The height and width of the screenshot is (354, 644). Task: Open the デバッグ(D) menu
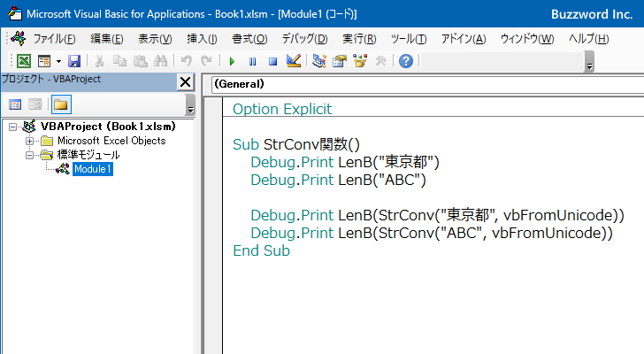pos(304,39)
